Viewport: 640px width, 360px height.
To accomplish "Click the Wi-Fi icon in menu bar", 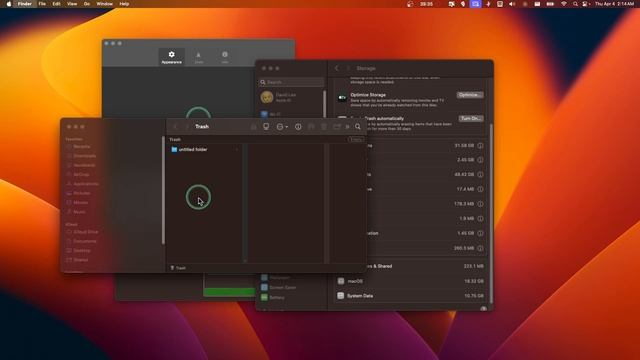I will [564, 4].
